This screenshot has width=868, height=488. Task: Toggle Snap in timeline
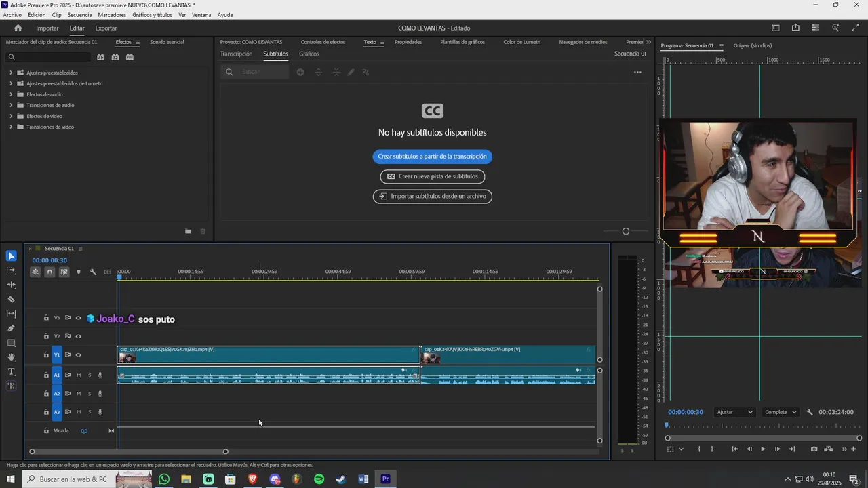(50, 272)
